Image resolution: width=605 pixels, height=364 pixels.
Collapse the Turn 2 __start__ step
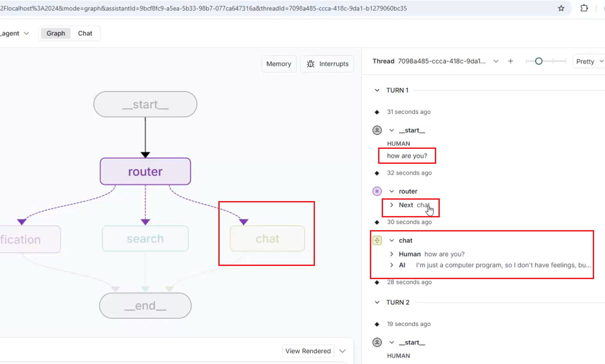tap(392, 343)
